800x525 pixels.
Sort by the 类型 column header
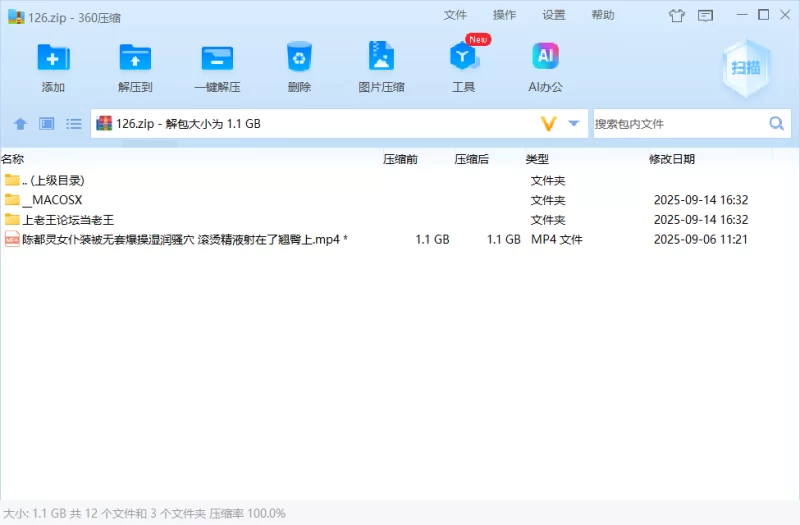pos(537,159)
